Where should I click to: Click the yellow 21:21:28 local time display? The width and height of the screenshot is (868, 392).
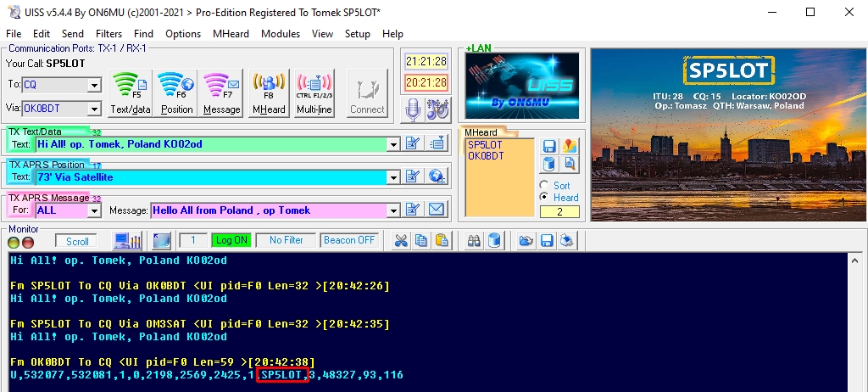[426, 61]
